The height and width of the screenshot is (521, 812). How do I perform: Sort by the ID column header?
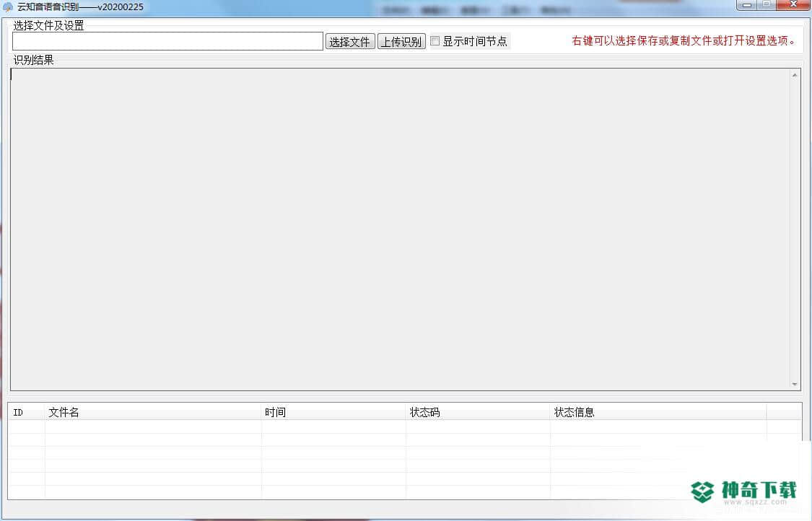pos(27,412)
